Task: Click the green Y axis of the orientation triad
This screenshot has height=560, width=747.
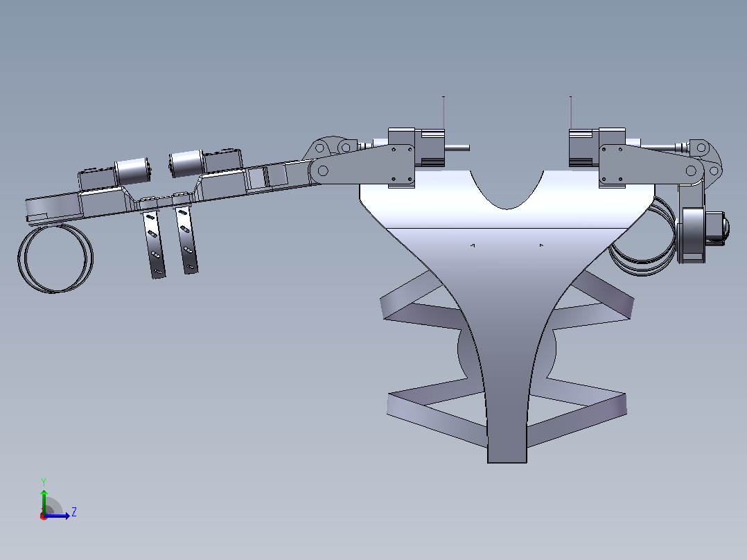Action: (44, 501)
